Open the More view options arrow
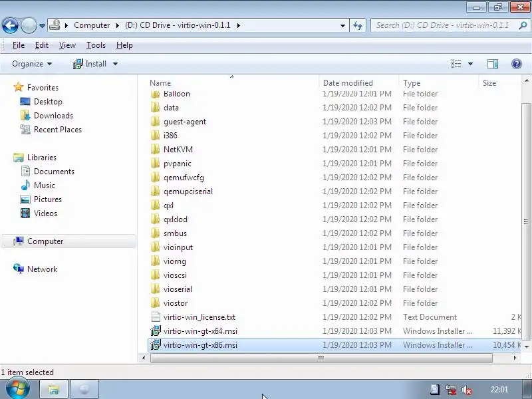 [x=470, y=64]
